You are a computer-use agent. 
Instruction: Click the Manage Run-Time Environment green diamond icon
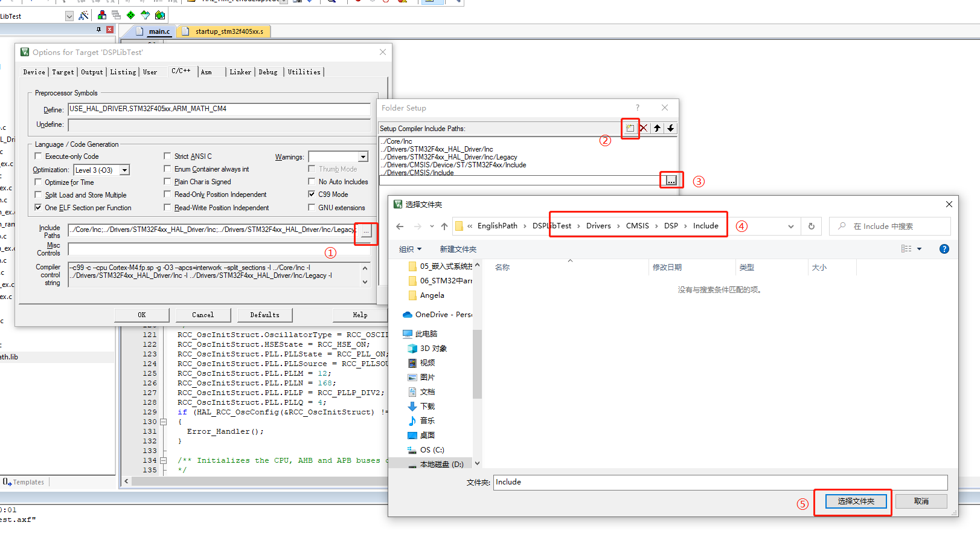130,15
